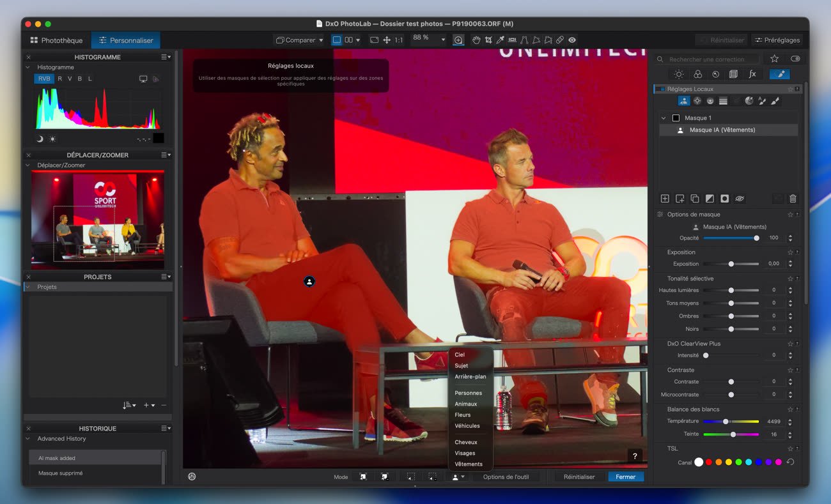Toggle favorites star filter
The width and height of the screenshot is (831, 504).
(x=775, y=58)
